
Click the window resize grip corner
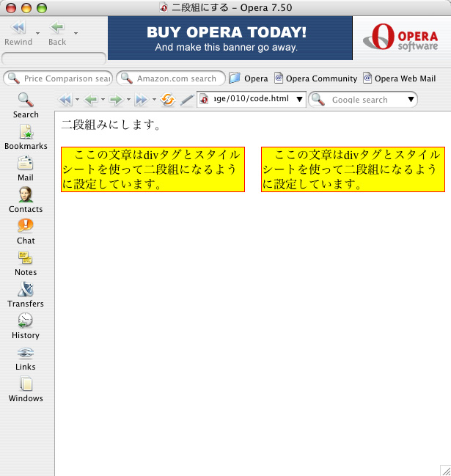pyautogui.click(x=446, y=471)
